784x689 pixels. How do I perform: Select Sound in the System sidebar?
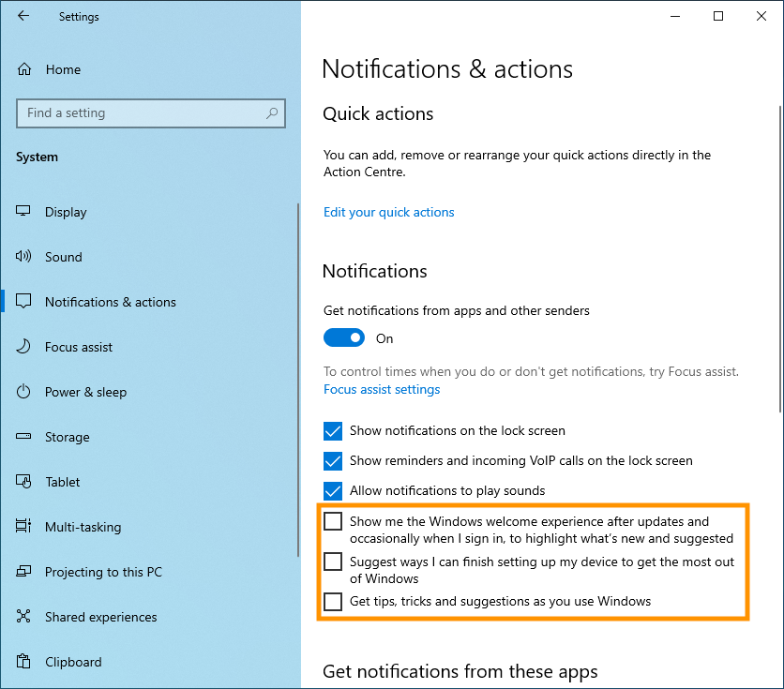point(63,257)
